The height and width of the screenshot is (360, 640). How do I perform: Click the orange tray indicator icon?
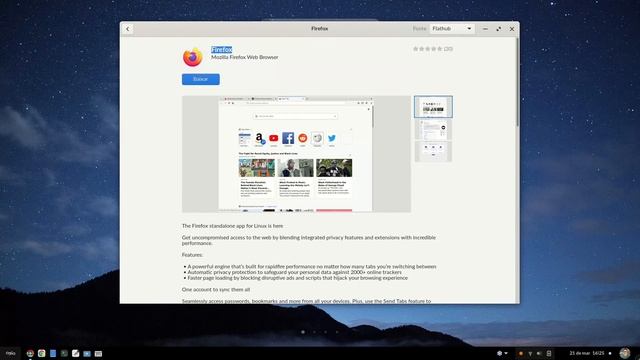[x=520, y=353]
